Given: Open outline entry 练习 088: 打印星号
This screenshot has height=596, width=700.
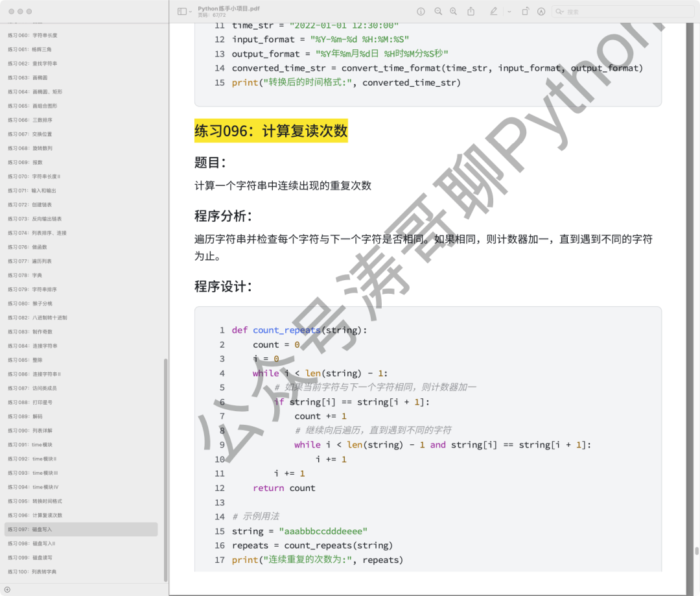Looking at the screenshot, I should pyautogui.click(x=30, y=403).
